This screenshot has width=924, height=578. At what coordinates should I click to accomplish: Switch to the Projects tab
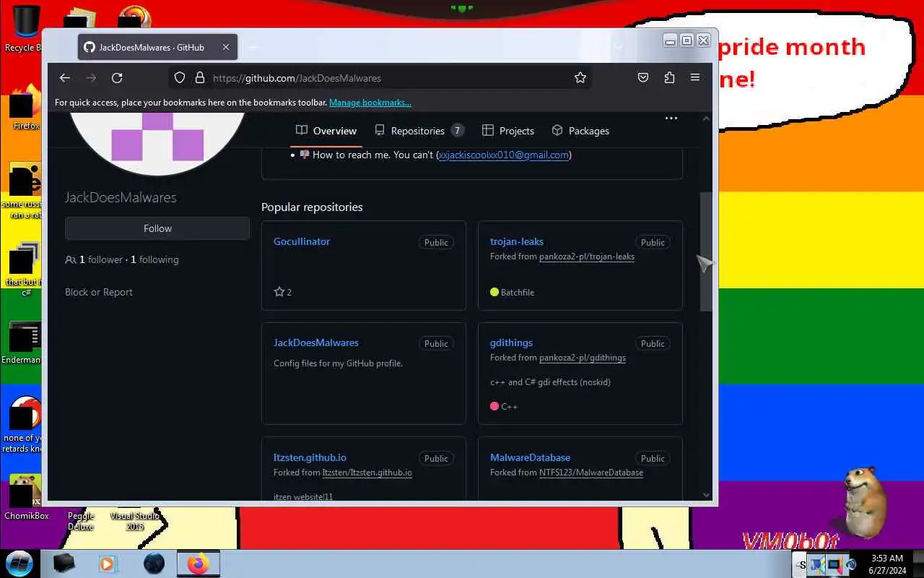(x=508, y=131)
